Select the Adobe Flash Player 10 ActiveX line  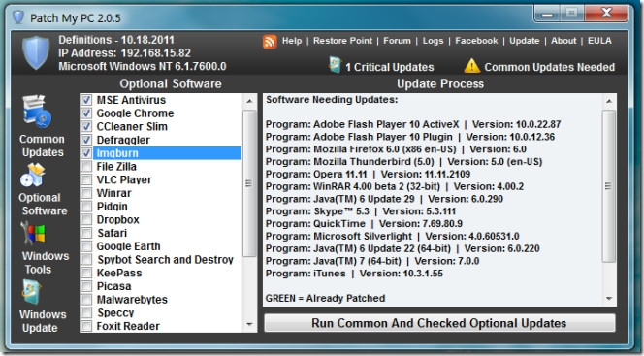(413, 124)
